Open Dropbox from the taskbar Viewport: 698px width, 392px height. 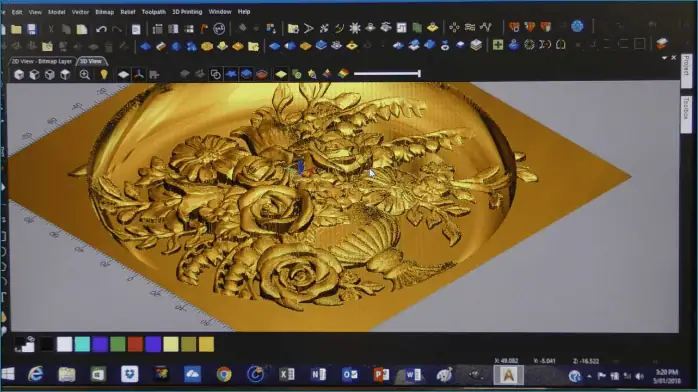(x=130, y=375)
